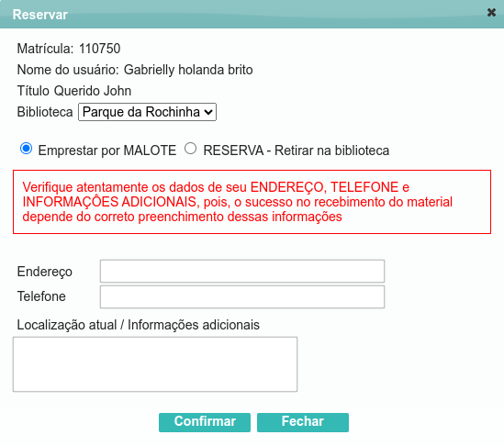Confirm the reservation with Confirmar button
This screenshot has width=504, height=446.
[x=205, y=422]
